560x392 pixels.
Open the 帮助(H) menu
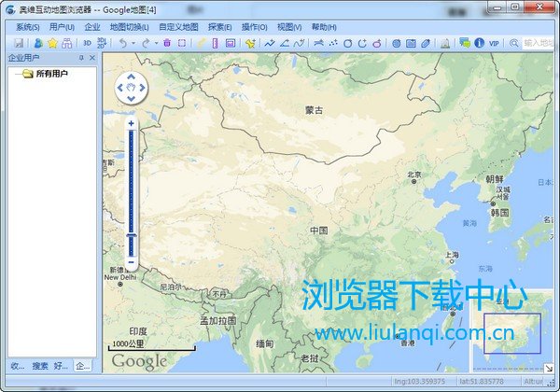coord(324,27)
